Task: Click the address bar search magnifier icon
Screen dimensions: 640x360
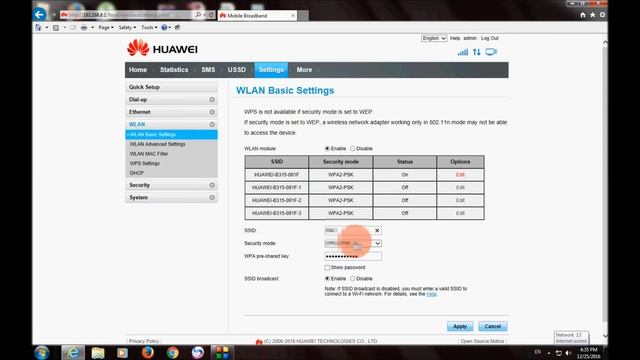Action: (x=198, y=15)
